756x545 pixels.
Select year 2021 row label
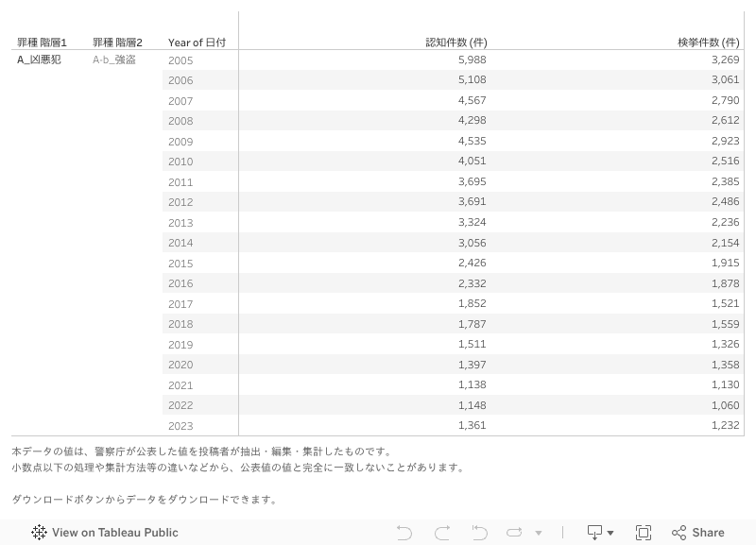[180, 385]
